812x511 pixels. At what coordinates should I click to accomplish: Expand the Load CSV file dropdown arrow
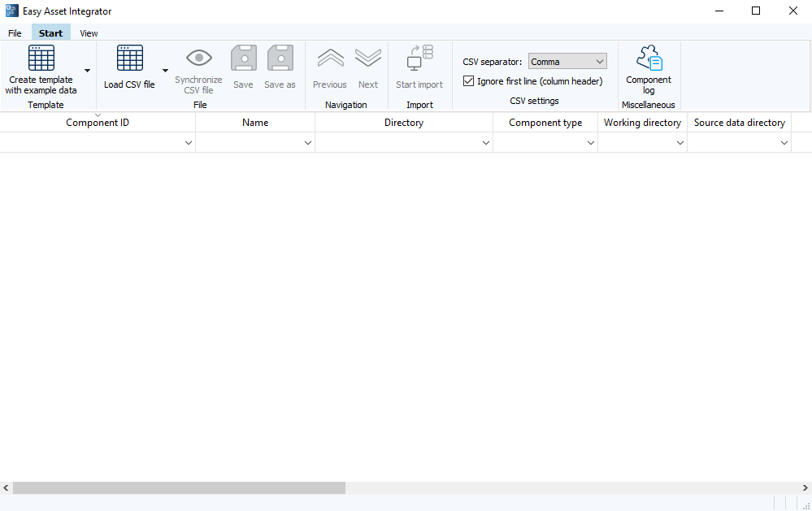tap(167, 71)
